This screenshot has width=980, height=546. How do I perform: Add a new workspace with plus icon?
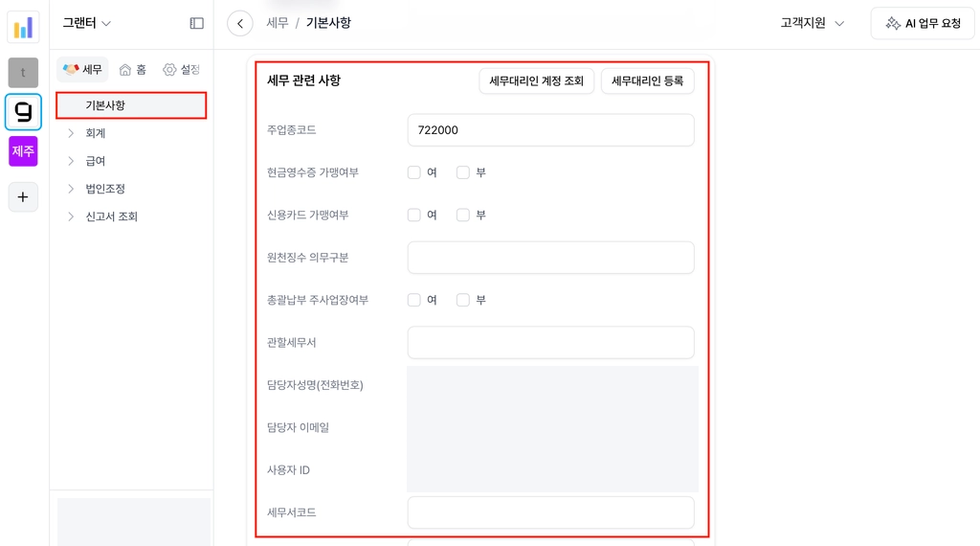click(x=23, y=197)
